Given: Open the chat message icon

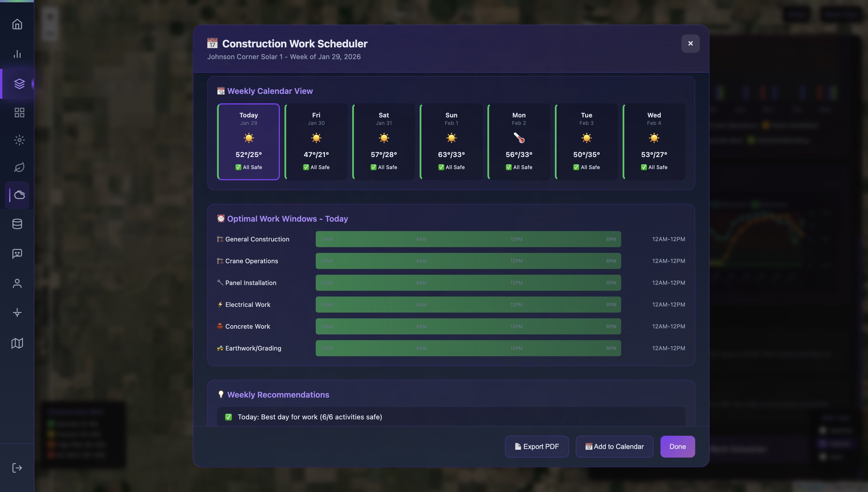Looking at the screenshot, I should [x=17, y=253].
